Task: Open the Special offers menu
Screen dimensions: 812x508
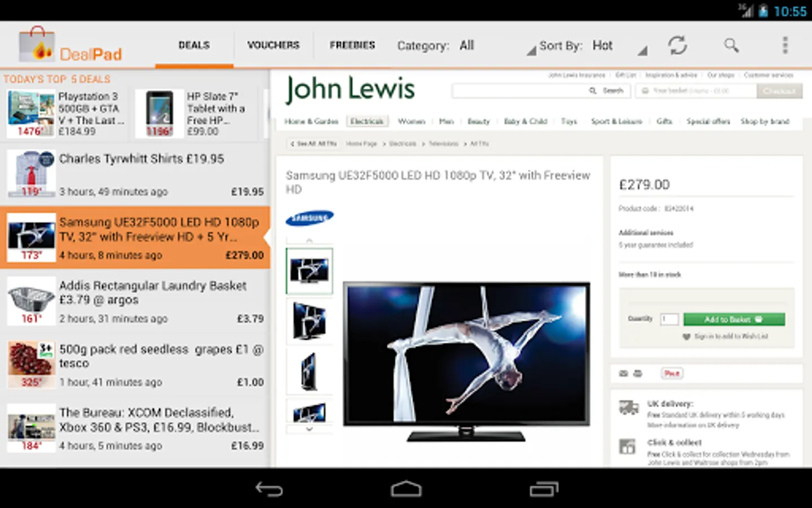Action: 708,121
